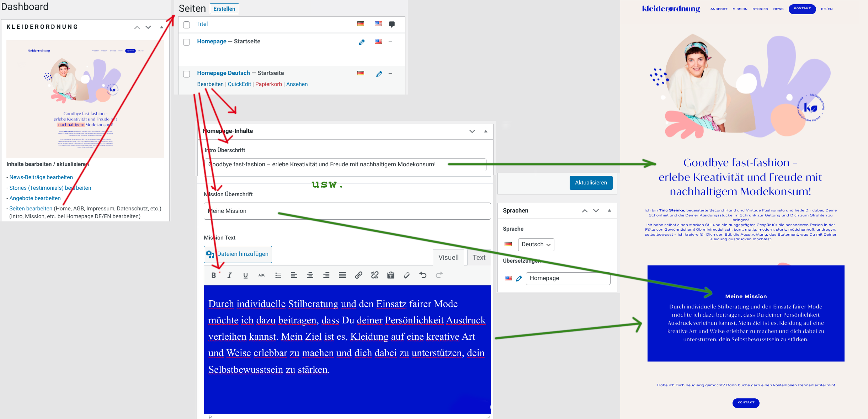
Task: Click the Bearbeiten link for Homepage Deutsch
Action: [x=211, y=84]
